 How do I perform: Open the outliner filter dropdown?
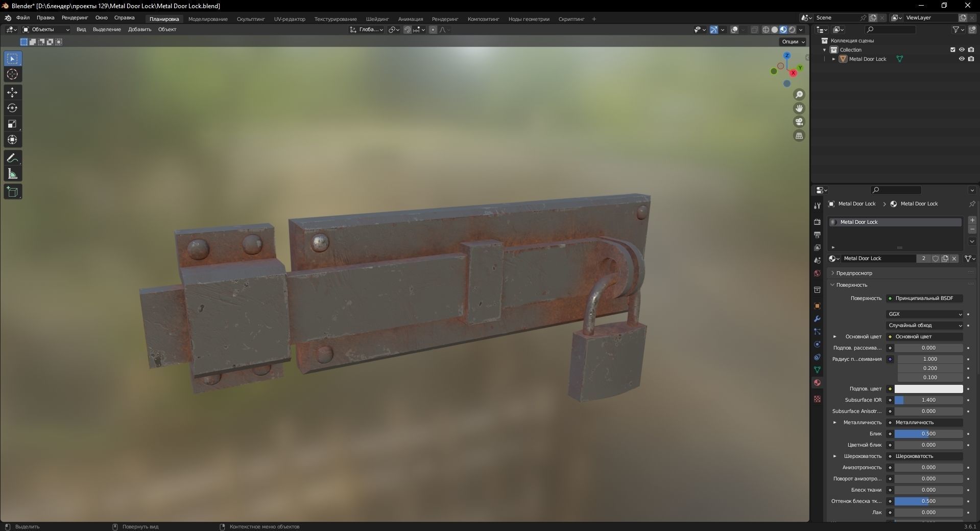click(x=959, y=30)
